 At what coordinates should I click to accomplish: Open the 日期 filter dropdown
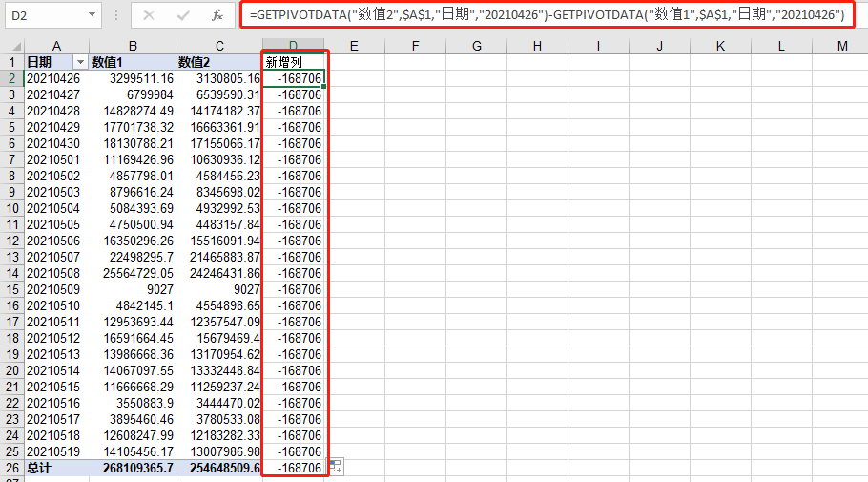(80, 62)
